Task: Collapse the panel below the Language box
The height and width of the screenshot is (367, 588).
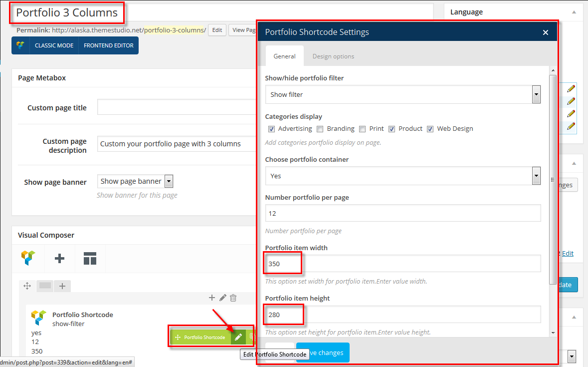Action: click(x=574, y=163)
